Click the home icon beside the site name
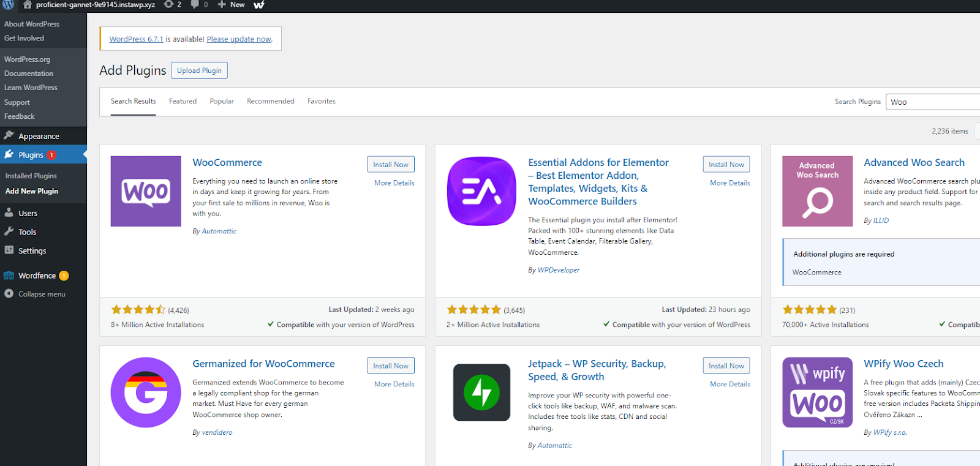Screen dimensions: 980x466 [27, 4]
